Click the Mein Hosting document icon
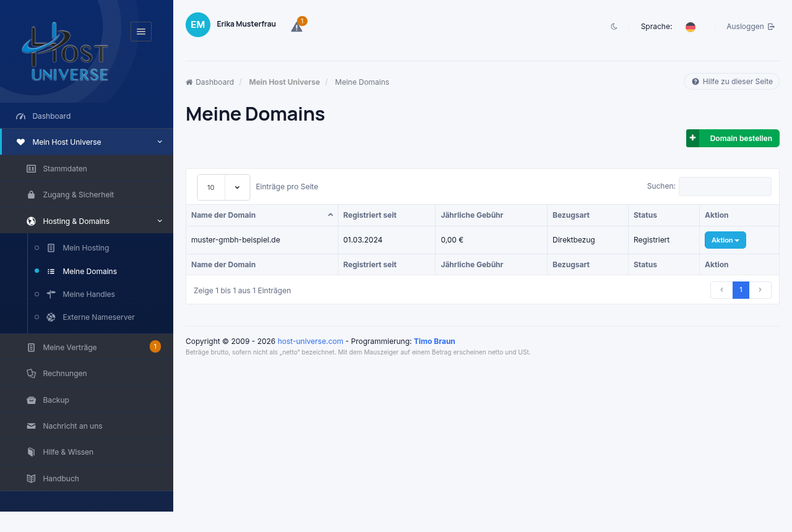Image resolution: width=792 pixels, height=532 pixels. tap(51, 248)
